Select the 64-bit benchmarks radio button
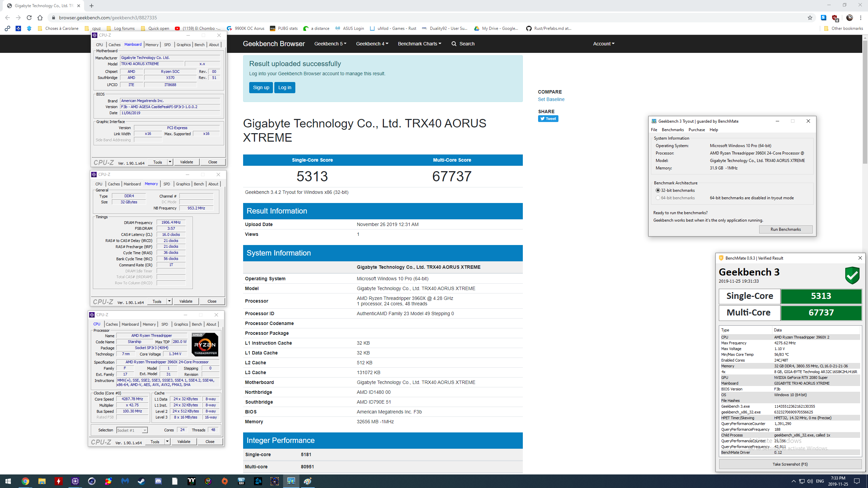This screenshot has width=868, height=488. [658, 198]
